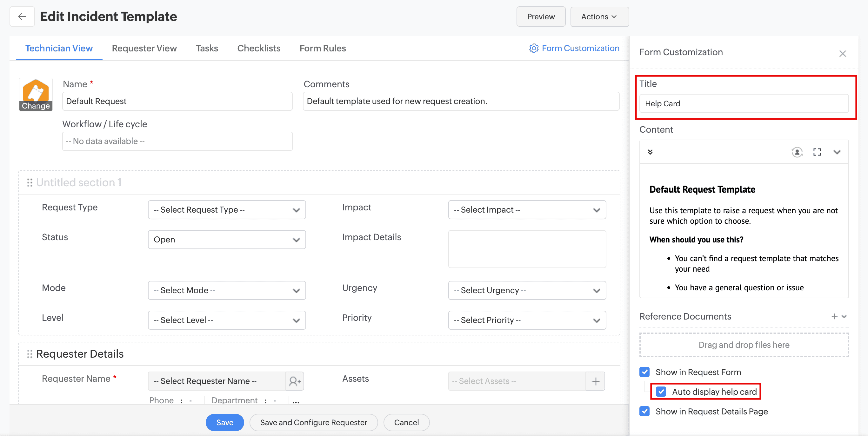
Task: Change the template icon image
Action: pos(36,106)
